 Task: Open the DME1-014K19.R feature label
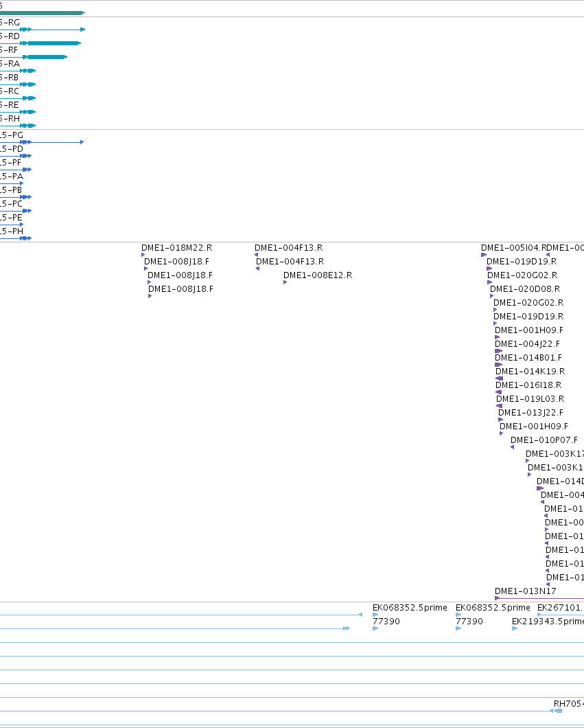[530, 371]
